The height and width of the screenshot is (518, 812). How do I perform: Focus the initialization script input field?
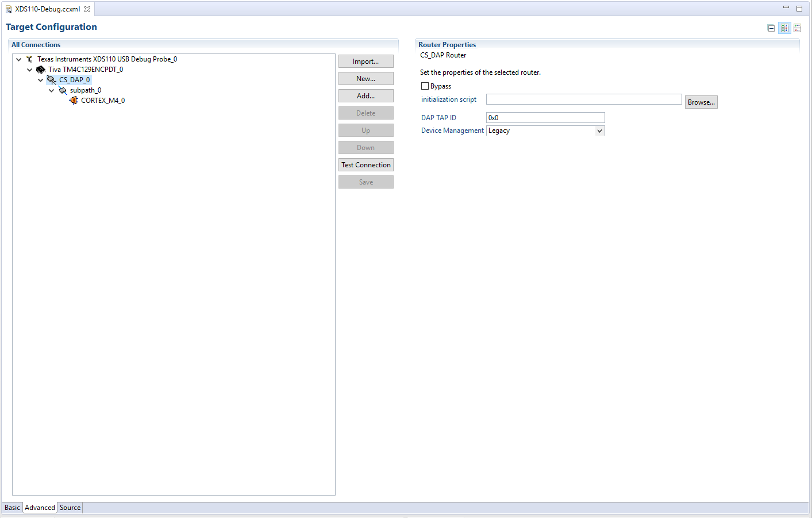pos(584,99)
